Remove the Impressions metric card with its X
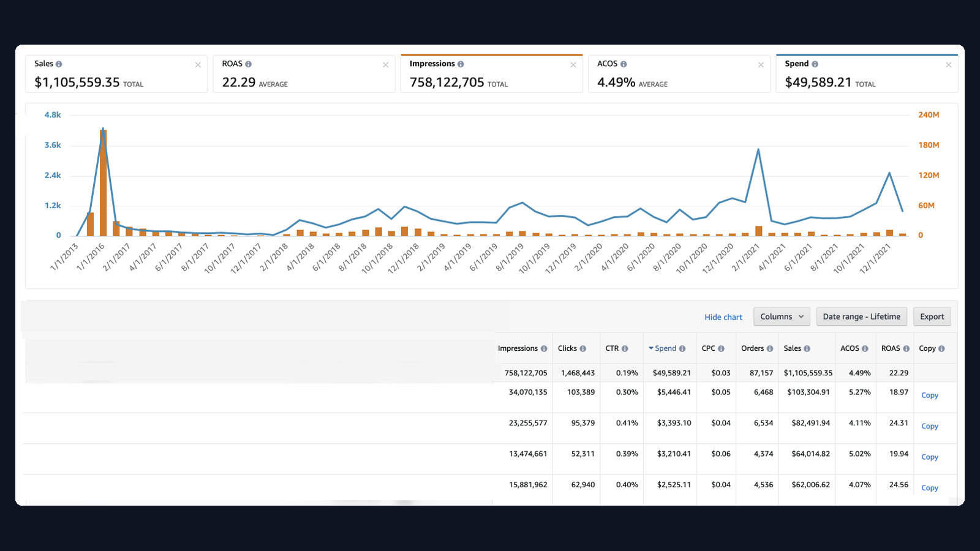 573,65
